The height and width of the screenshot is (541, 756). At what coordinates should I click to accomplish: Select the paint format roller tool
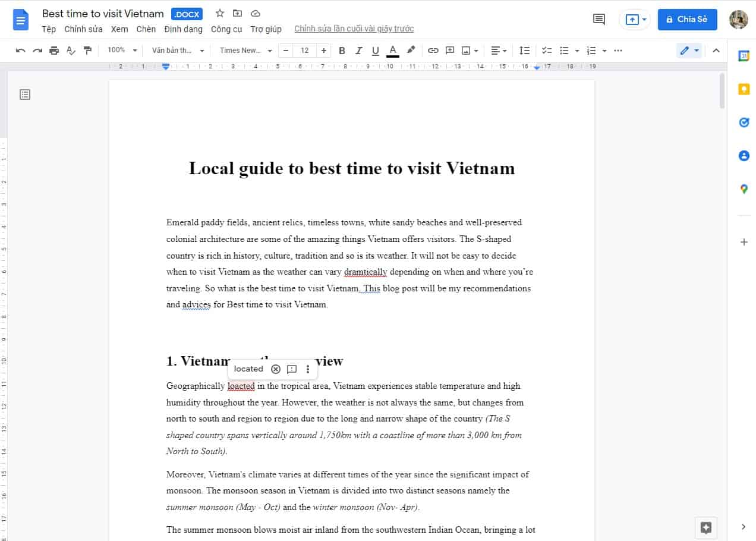[x=88, y=51]
